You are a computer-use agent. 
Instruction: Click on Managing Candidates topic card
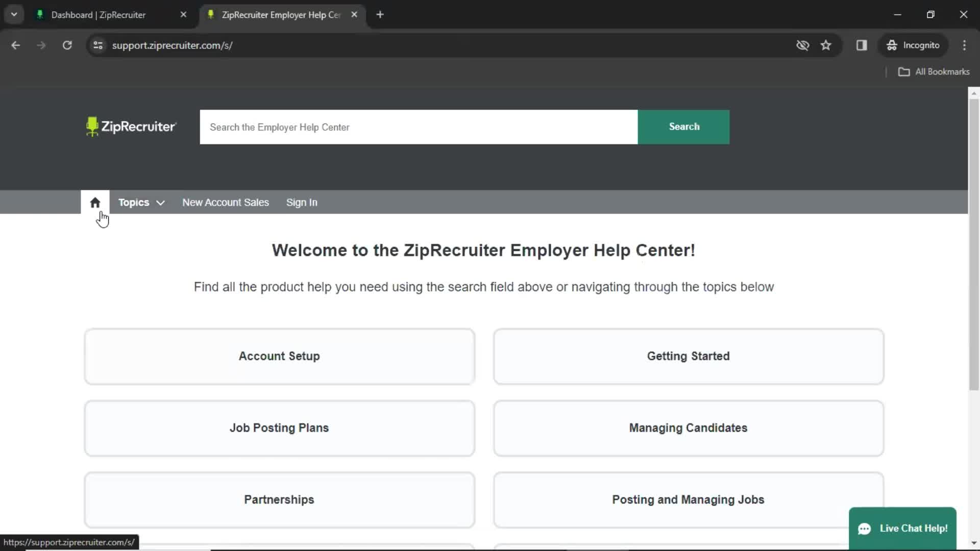pyautogui.click(x=688, y=428)
